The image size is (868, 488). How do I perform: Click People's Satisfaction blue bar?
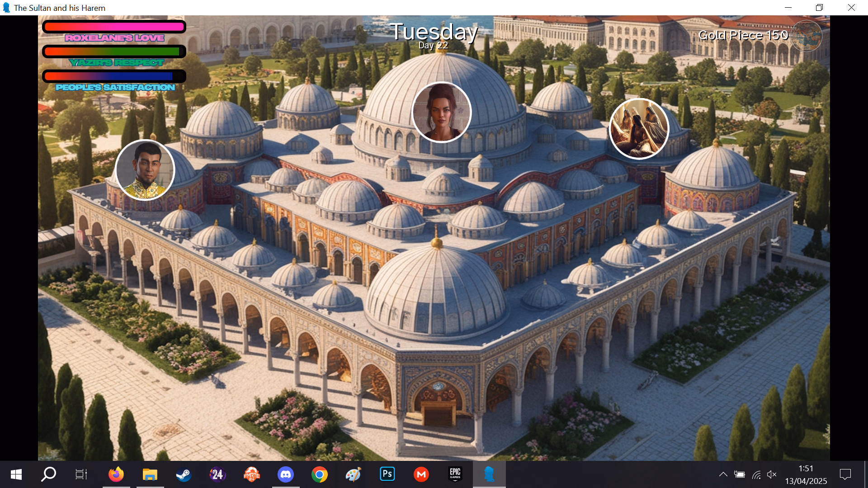point(114,76)
